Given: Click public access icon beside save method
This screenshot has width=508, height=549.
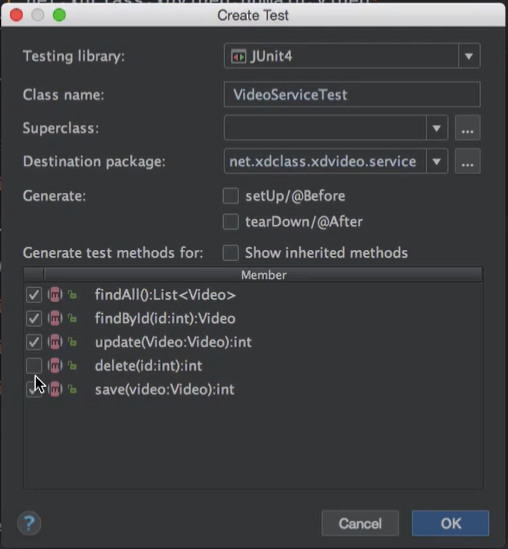Looking at the screenshot, I should pos(72,389).
